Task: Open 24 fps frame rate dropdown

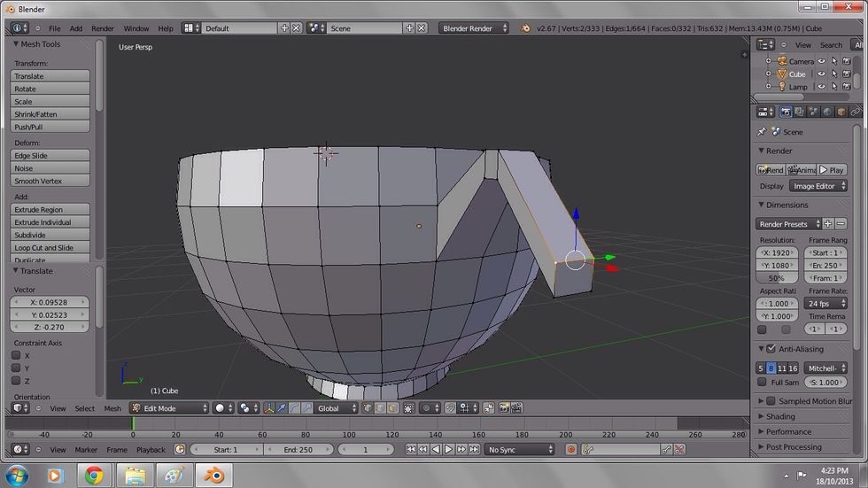Action: pyautogui.click(x=825, y=304)
